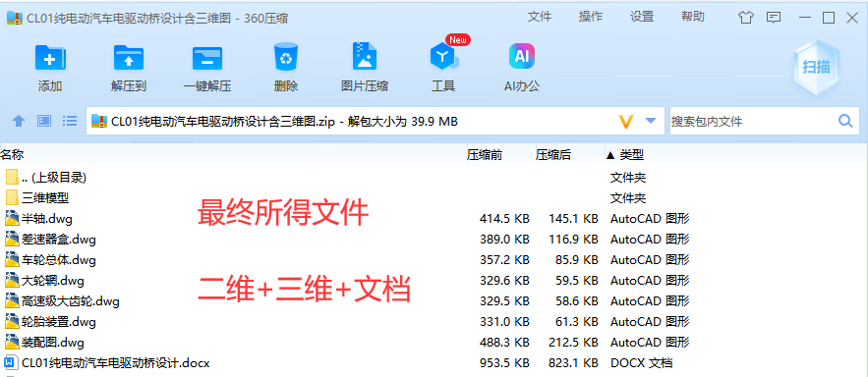This screenshot has width=868, height=377.
Task: Click the search magnifier icon
Action: (x=845, y=121)
